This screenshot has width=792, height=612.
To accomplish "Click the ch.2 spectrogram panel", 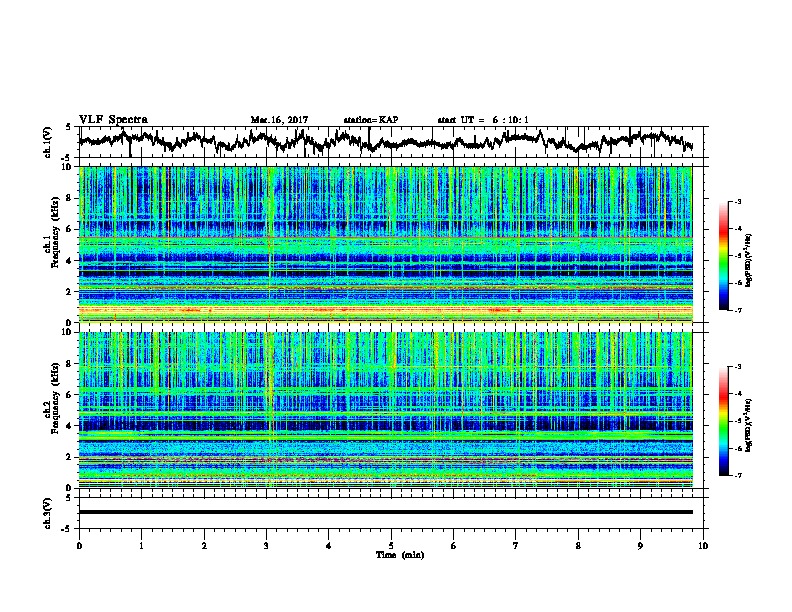I will click(386, 410).
